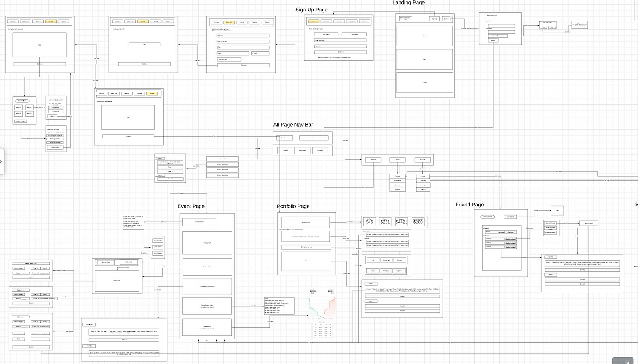
Task: Click Sign In on the Landing Page header
Action: pyautogui.click(x=446, y=19)
